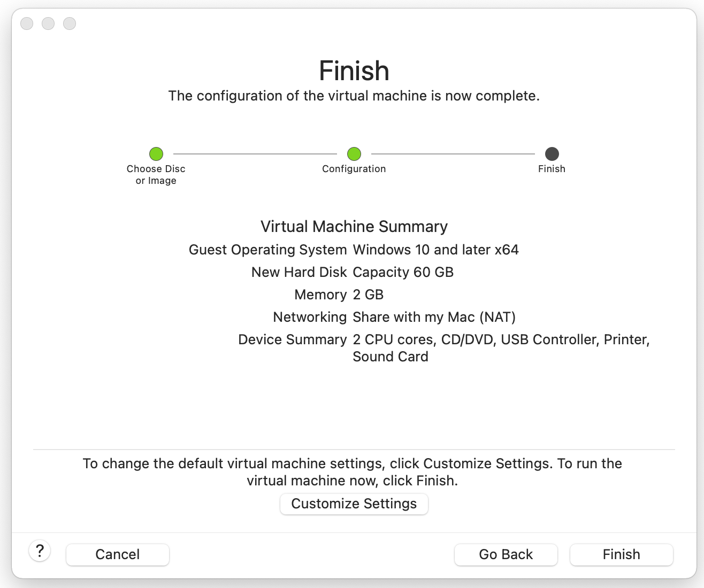
Task: Click the "Windows 10 and later x64" value
Action: coord(436,250)
